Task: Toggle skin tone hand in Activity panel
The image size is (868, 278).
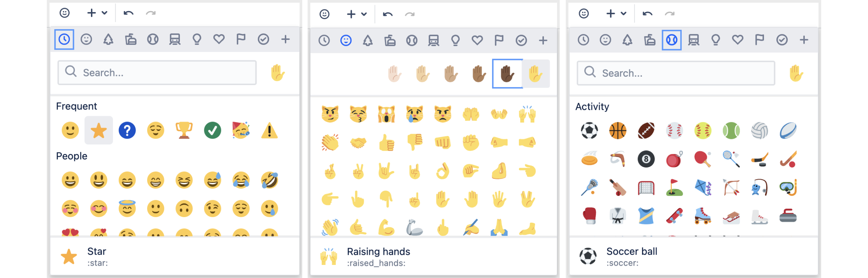Action: pos(796,73)
